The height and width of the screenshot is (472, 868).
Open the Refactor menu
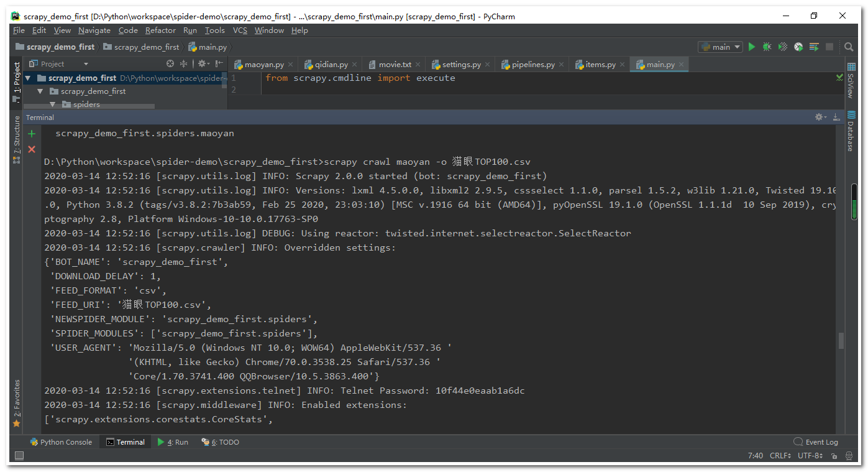160,30
